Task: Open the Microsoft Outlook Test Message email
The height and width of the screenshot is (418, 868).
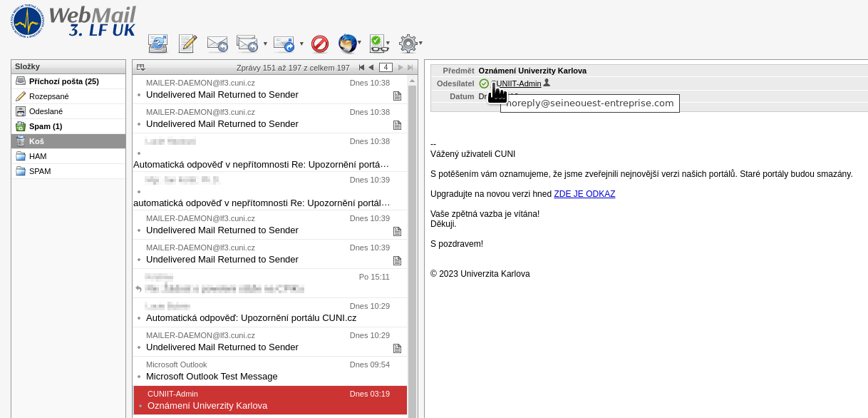Action: point(270,371)
